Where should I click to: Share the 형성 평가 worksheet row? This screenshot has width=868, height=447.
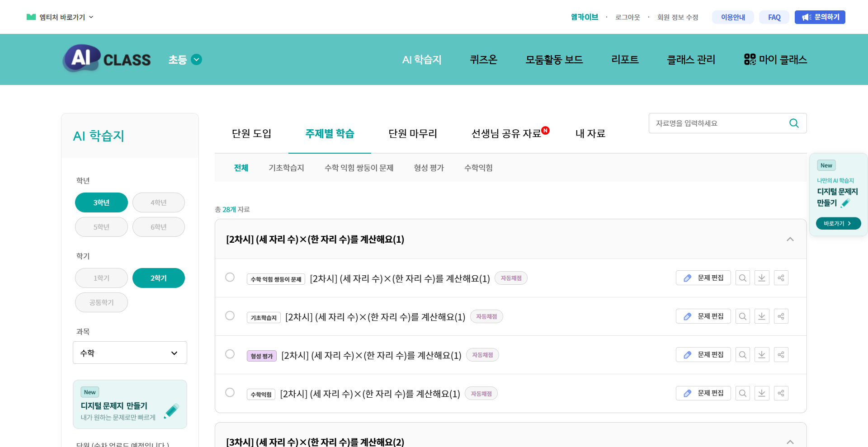pyautogui.click(x=781, y=355)
